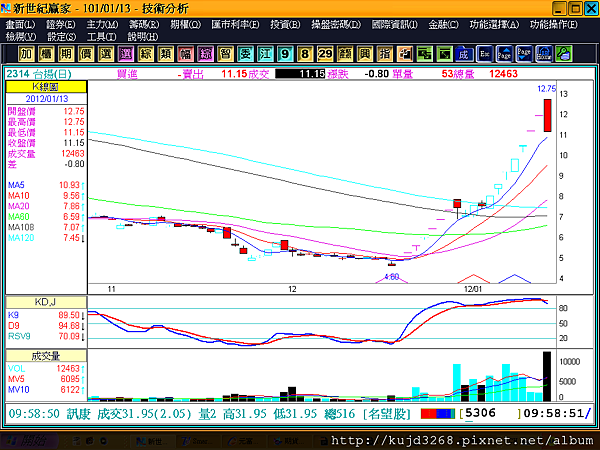This screenshot has height=450, width=600.
Task: Click the cyan 9 toolbar button
Action: [285, 54]
